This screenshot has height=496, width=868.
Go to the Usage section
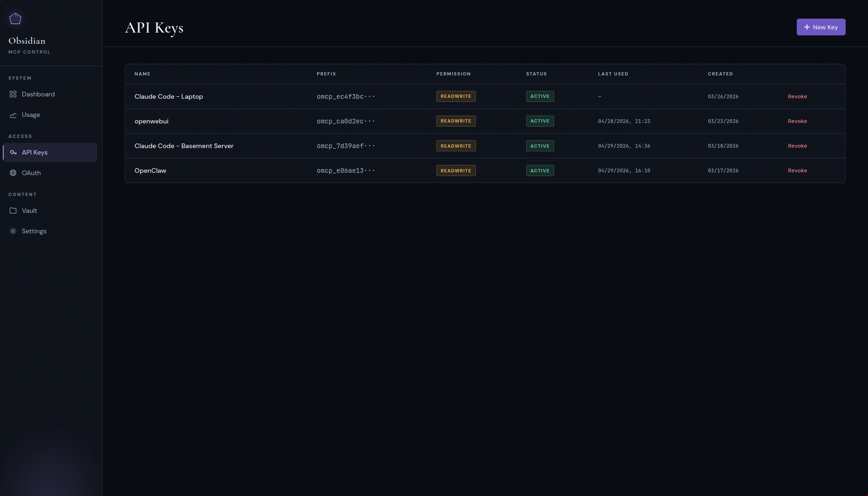pyautogui.click(x=50, y=115)
